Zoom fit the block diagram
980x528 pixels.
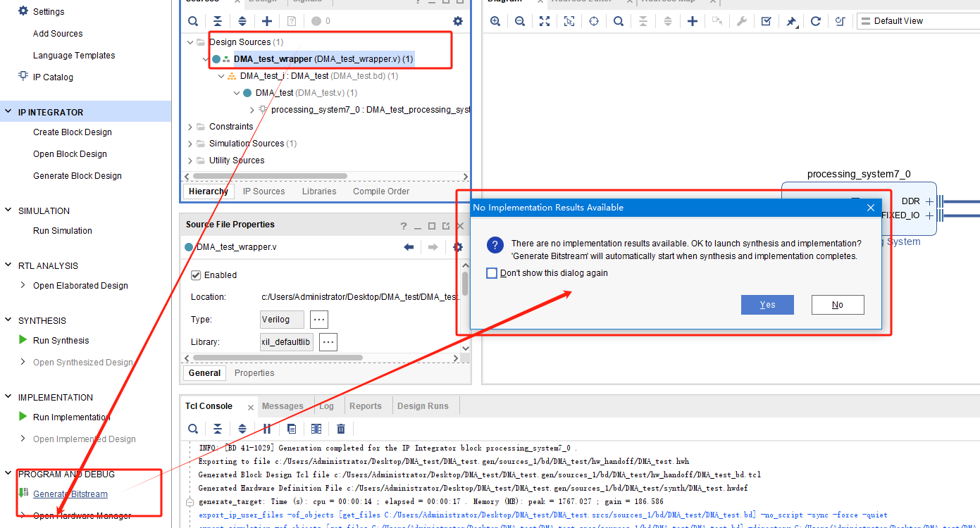[545, 21]
